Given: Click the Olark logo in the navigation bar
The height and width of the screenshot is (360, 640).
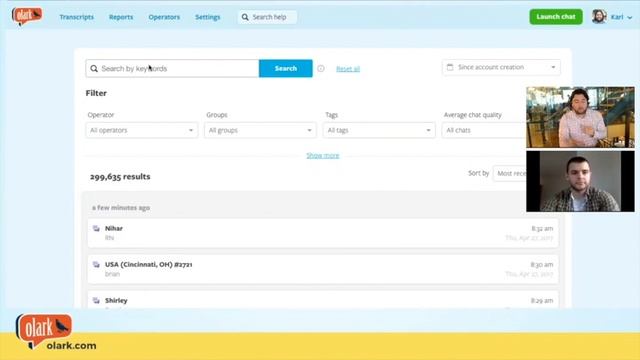Looking at the screenshot, I should [x=27, y=16].
